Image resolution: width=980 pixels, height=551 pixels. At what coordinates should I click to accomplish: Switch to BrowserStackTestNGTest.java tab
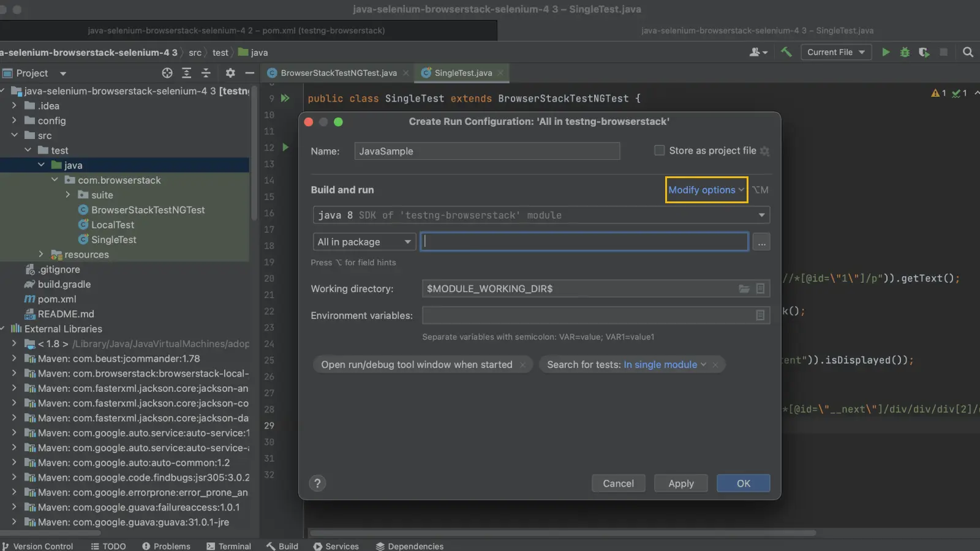338,73
